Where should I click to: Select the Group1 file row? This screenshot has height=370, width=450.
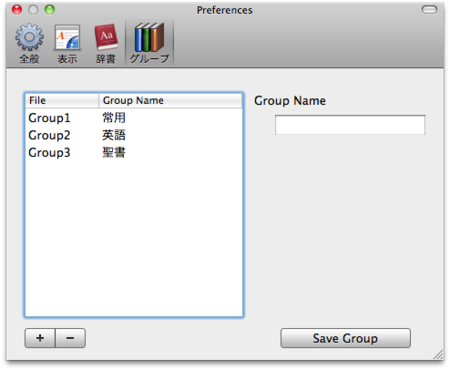coord(134,118)
